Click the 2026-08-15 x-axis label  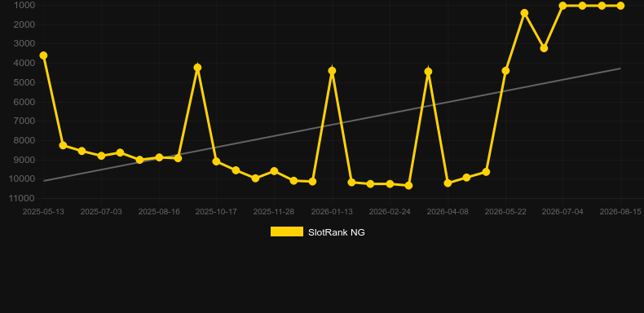coord(620,212)
